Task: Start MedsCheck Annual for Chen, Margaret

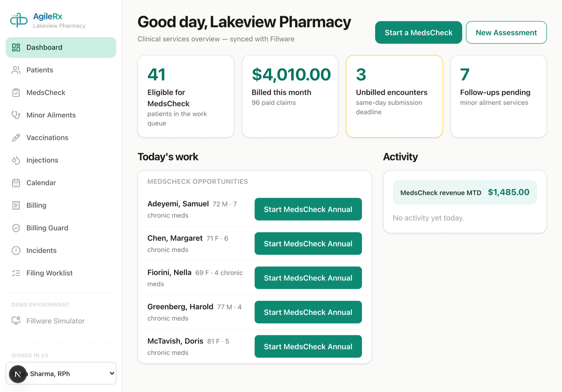Action: (308, 243)
